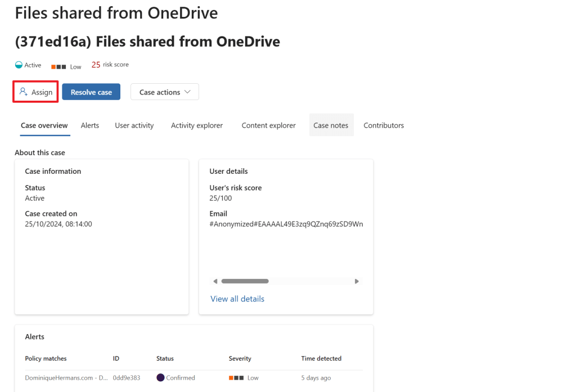Switch to the Alerts tab
Viewport: 576px width, 392px height.
click(89, 125)
